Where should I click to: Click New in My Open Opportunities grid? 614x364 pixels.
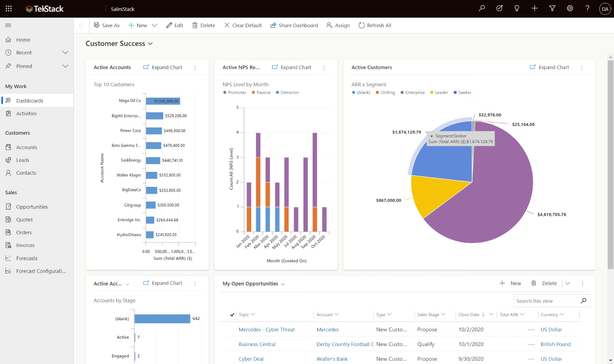point(510,283)
